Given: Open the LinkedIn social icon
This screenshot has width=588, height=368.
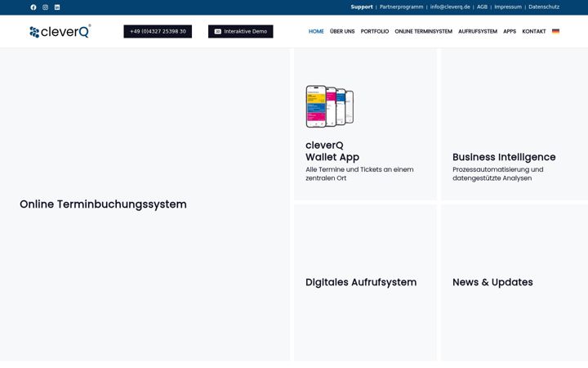Looking at the screenshot, I should (x=57, y=7).
